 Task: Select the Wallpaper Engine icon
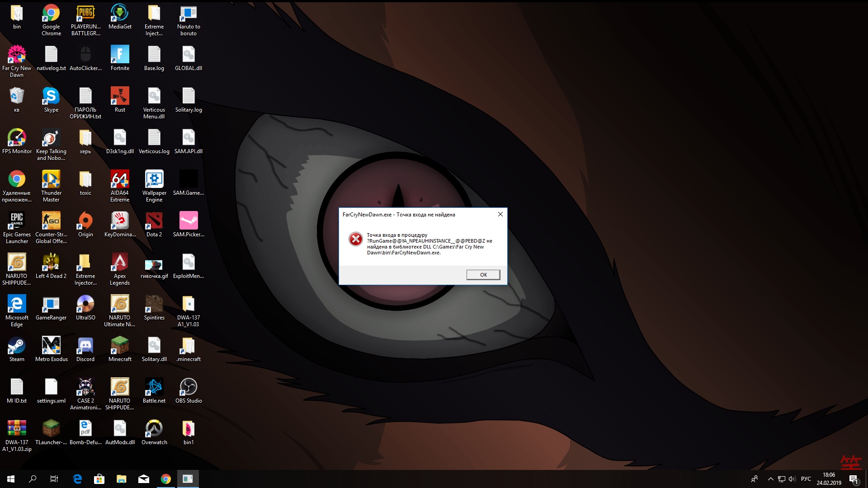coord(154,180)
